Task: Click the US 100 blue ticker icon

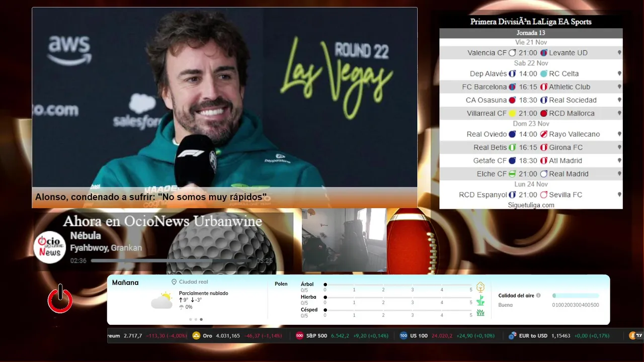Action: [404, 336]
